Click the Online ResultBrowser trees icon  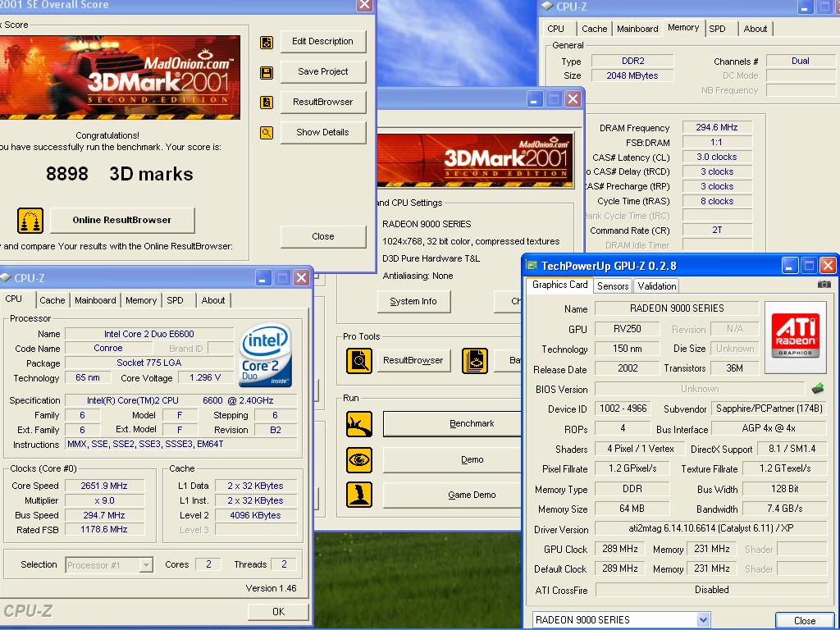30,220
